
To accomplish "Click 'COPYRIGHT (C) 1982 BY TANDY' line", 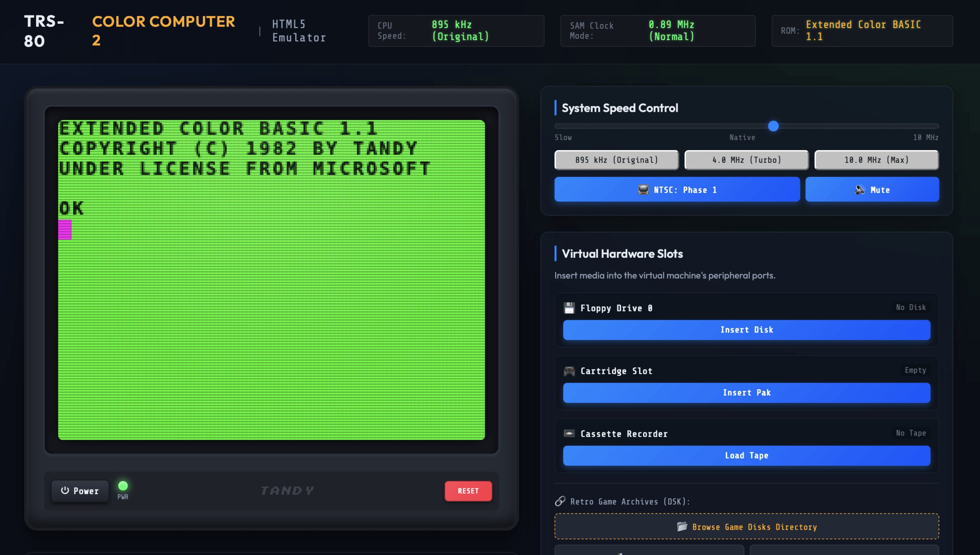I will tap(238, 149).
